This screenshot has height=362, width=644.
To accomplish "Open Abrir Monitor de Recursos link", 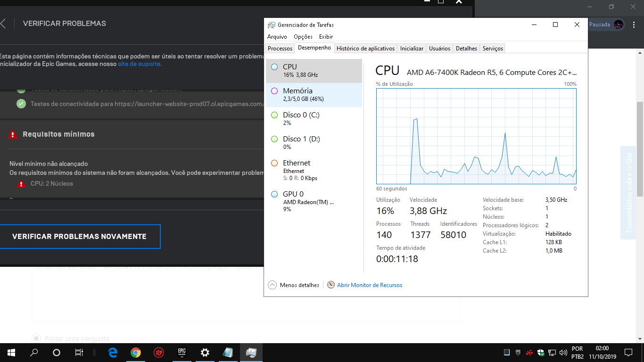I will pyautogui.click(x=370, y=285).
